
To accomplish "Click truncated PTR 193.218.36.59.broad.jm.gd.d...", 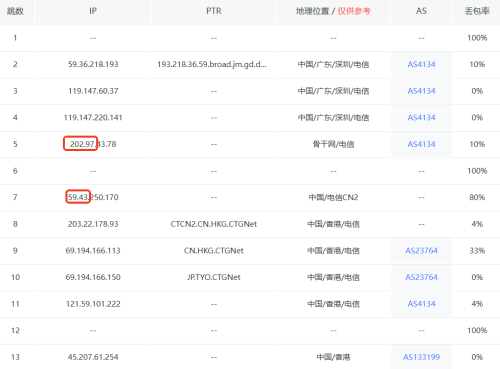I will coord(212,64).
